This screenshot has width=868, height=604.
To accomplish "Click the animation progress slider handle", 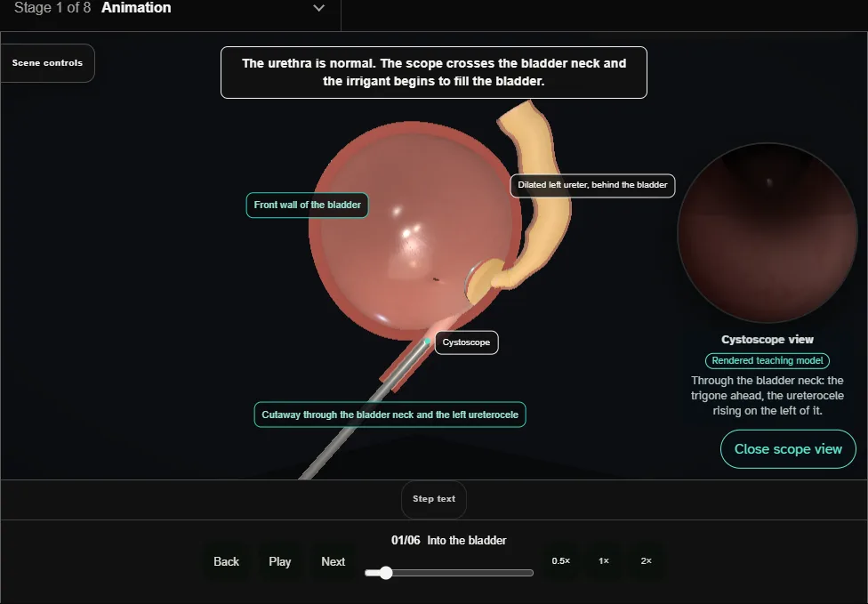I will (386, 573).
